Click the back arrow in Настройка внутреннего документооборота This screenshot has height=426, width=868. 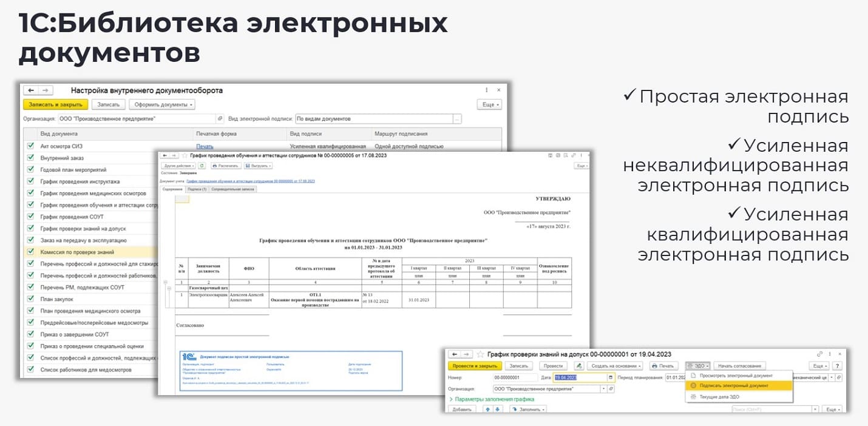(x=30, y=90)
